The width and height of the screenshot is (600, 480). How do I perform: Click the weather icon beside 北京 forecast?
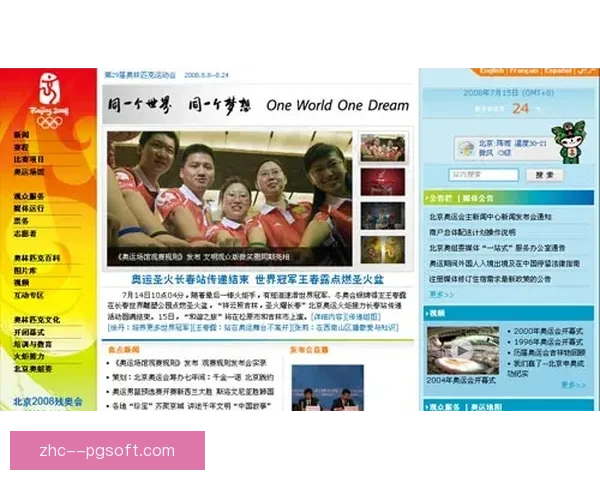click(466, 148)
